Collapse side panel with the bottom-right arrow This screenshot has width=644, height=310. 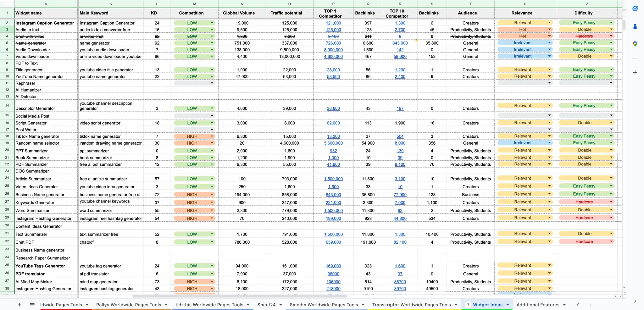pos(635,301)
